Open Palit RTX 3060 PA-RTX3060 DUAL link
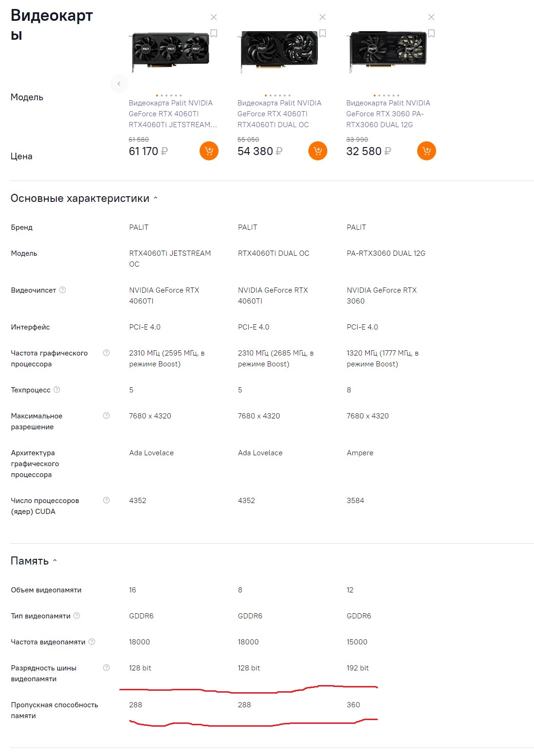 (388, 114)
